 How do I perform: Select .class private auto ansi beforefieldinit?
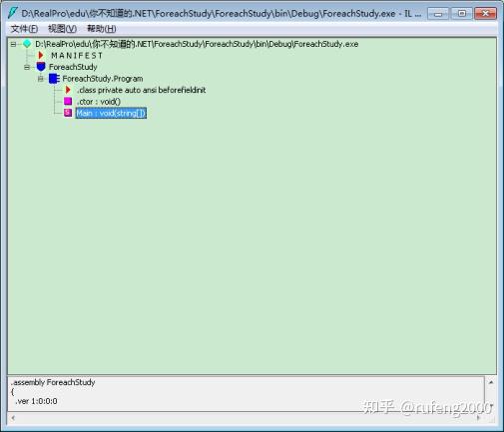[142, 90]
